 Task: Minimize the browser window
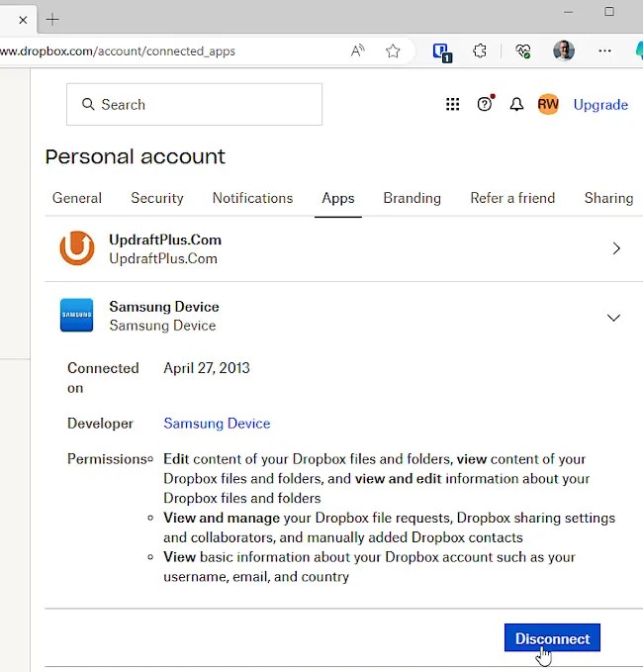tap(569, 12)
